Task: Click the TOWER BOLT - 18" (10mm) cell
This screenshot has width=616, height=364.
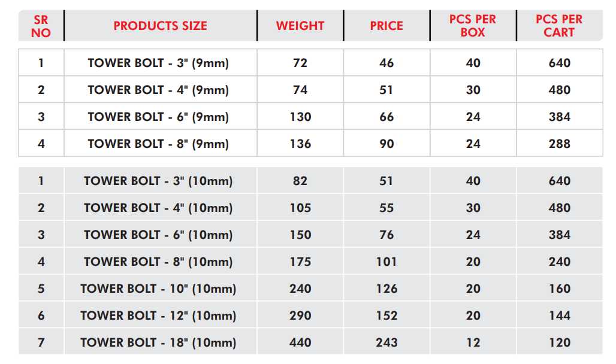Action: coord(158,342)
